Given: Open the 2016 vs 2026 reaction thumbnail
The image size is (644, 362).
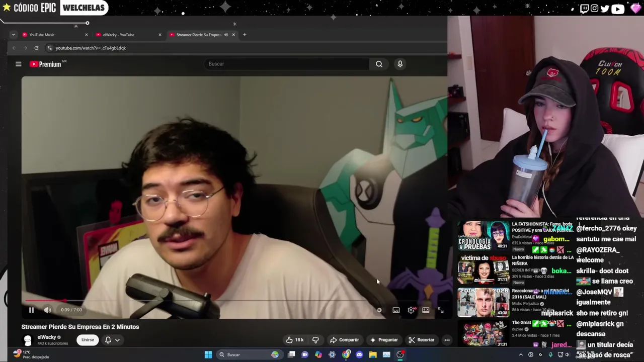Looking at the screenshot, I should 484,302.
